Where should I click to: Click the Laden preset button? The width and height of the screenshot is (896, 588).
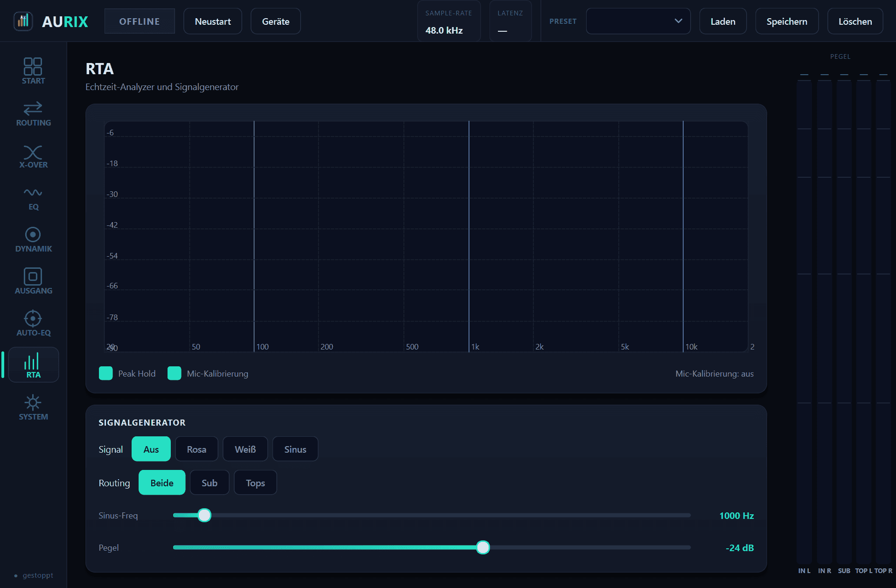pyautogui.click(x=723, y=21)
